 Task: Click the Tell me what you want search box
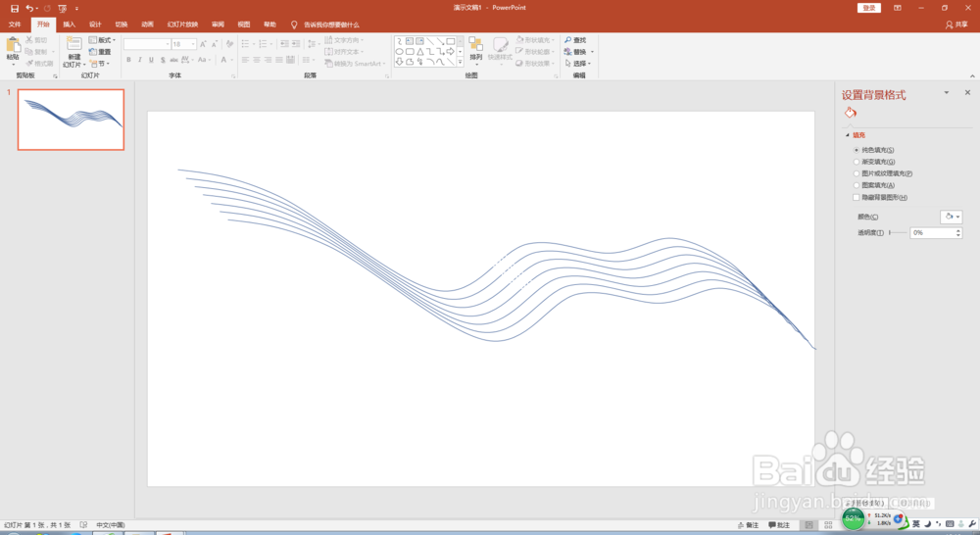point(331,24)
